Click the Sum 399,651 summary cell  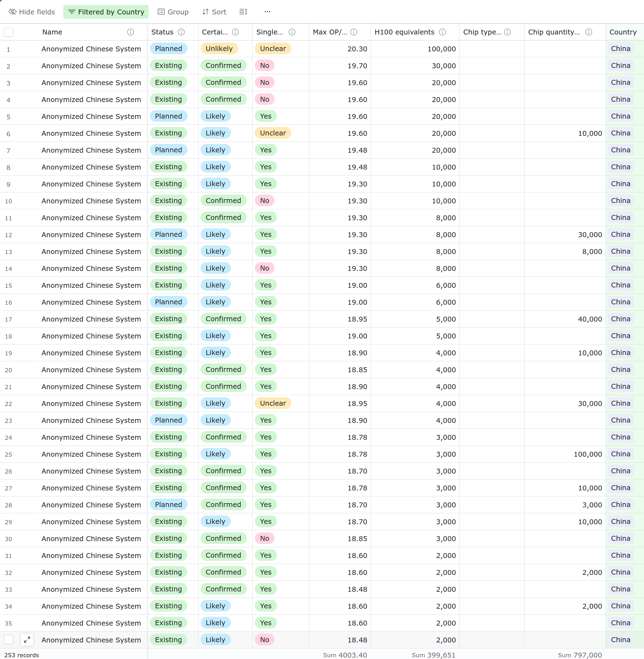click(x=434, y=655)
